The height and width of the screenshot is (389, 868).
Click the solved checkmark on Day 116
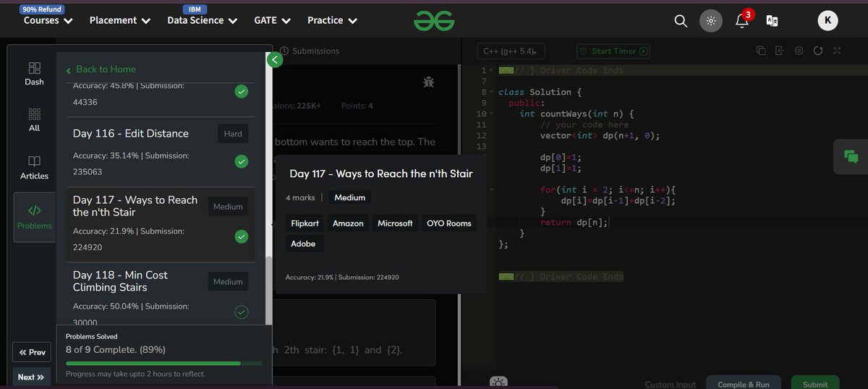(242, 161)
